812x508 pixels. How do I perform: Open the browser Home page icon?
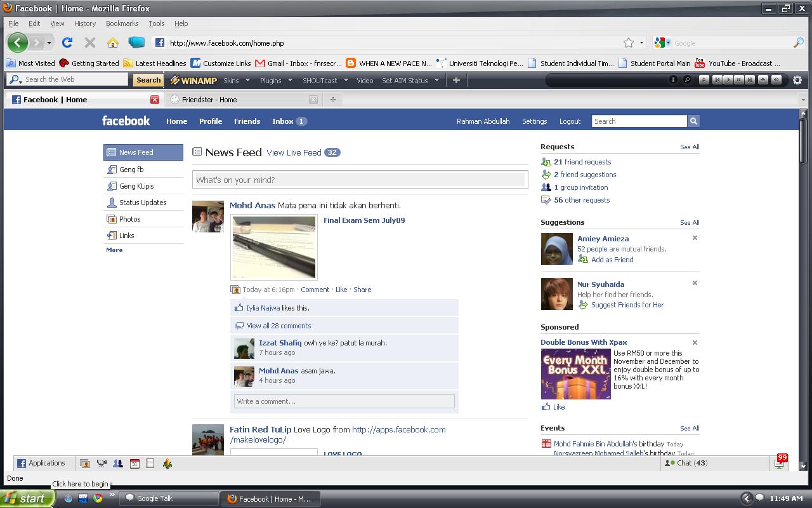point(113,43)
